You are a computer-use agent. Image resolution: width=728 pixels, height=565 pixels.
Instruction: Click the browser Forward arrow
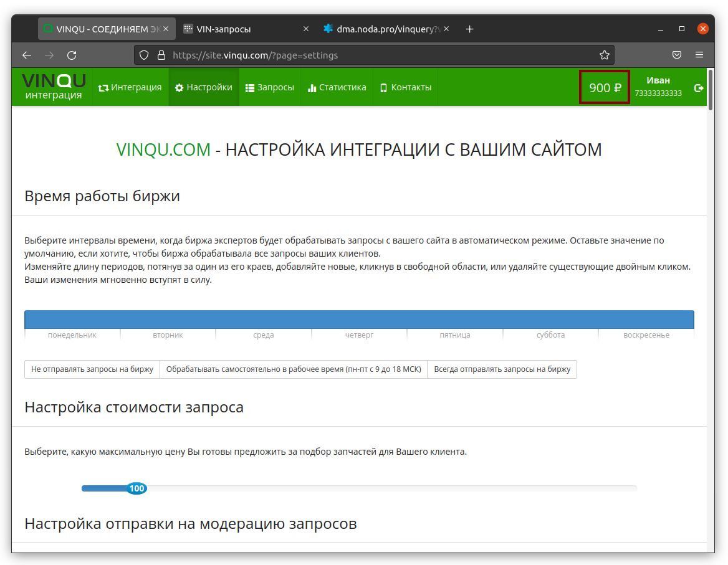pyautogui.click(x=49, y=55)
